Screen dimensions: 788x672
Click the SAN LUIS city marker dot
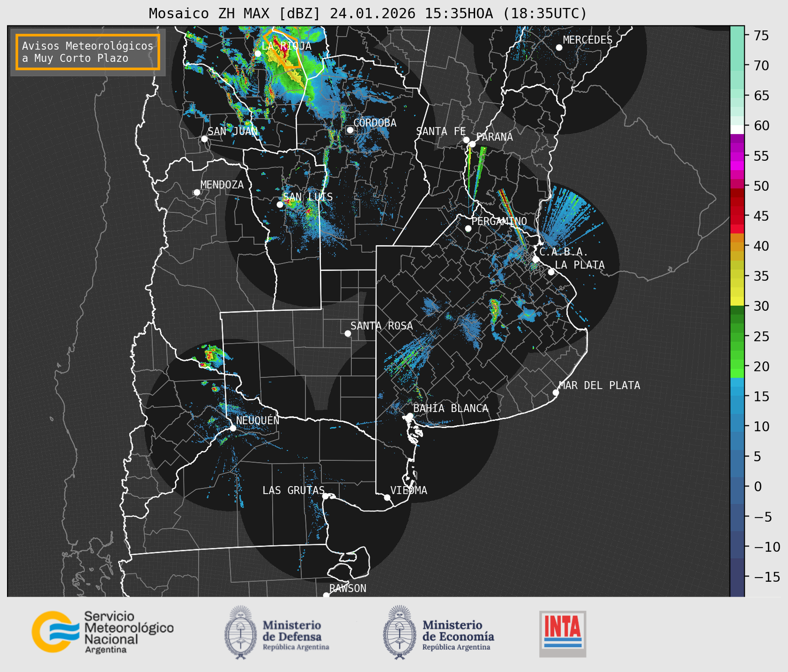[280, 205]
